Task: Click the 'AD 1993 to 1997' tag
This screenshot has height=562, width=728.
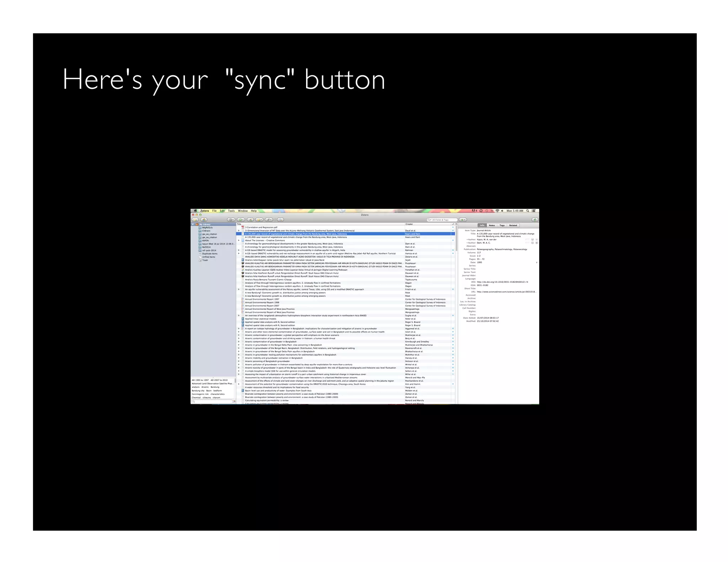Action: (x=200, y=380)
